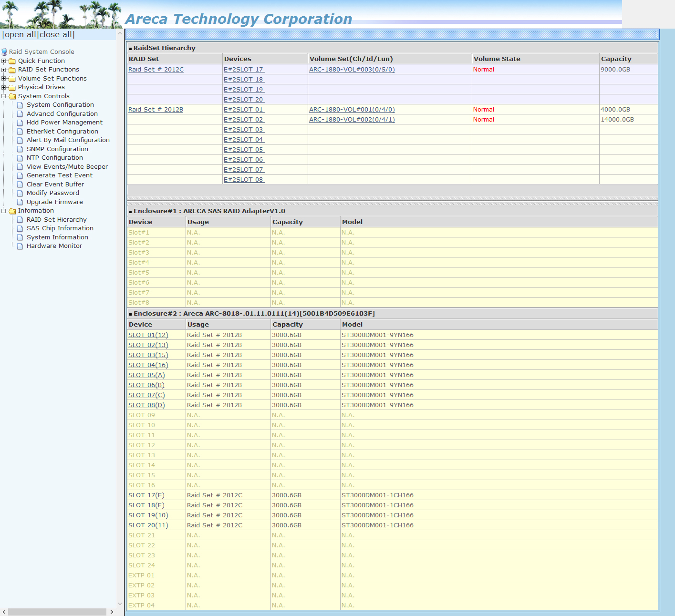Click the Upgrade Firmware page icon
Viewport: 675px width, 616px height.
tap(20, 202)
